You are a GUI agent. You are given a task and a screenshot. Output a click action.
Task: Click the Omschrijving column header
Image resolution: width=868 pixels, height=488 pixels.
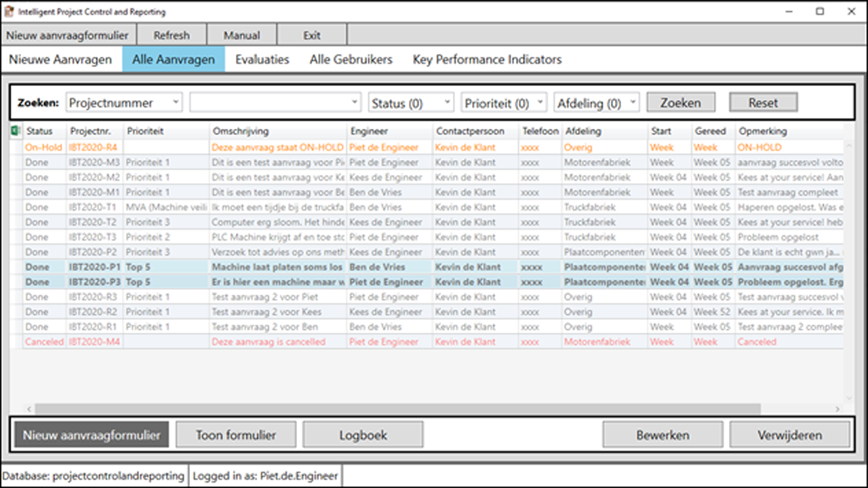click(278, 131)
